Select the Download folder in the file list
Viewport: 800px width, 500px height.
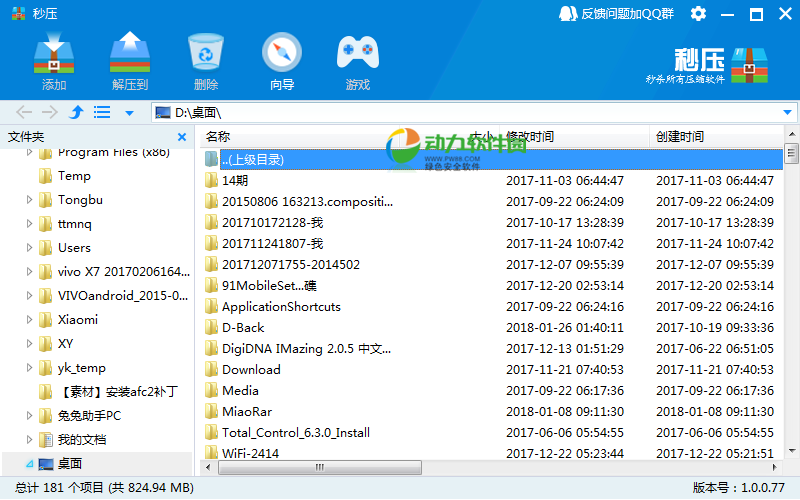click(x=251, y=369)
